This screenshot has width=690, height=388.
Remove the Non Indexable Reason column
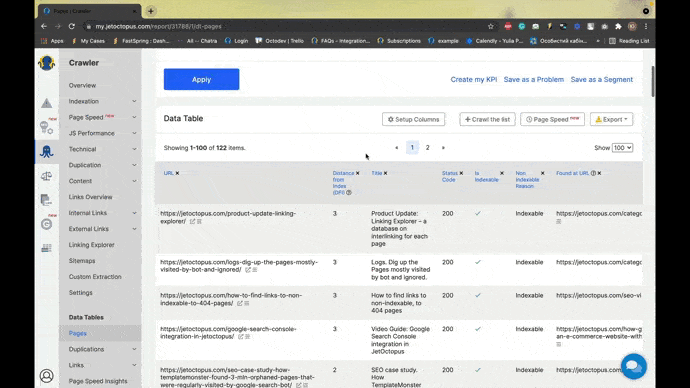(x=542, y=173)
